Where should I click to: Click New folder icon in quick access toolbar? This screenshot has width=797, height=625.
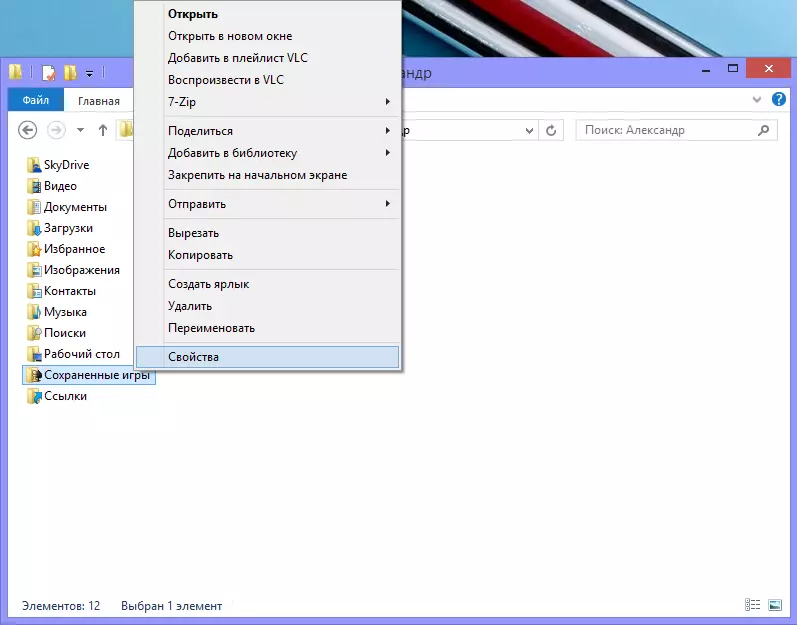point(70,73)
